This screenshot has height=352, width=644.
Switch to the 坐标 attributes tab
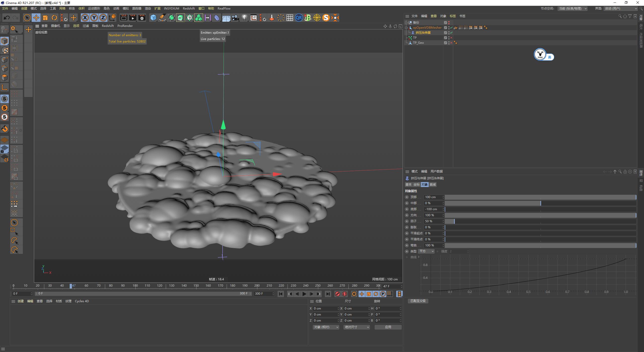(417, 184)
